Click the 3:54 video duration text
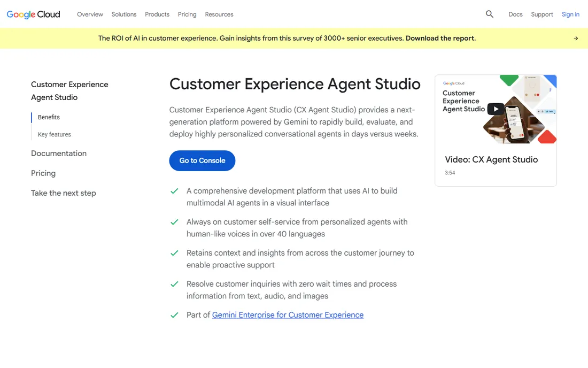 tap(450, 173)
